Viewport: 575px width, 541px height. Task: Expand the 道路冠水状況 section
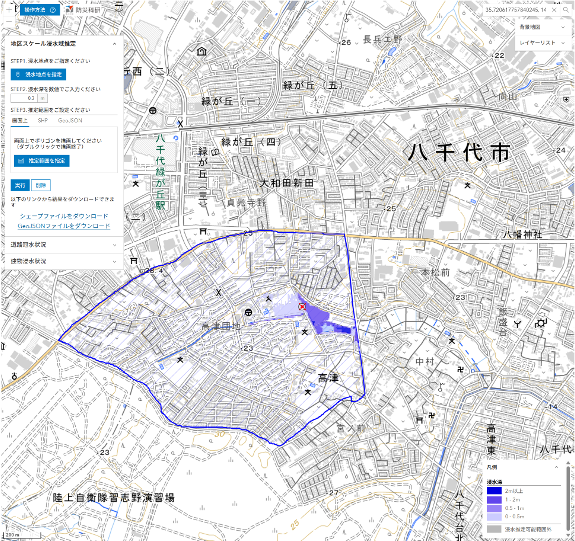(x=63, y=245)
